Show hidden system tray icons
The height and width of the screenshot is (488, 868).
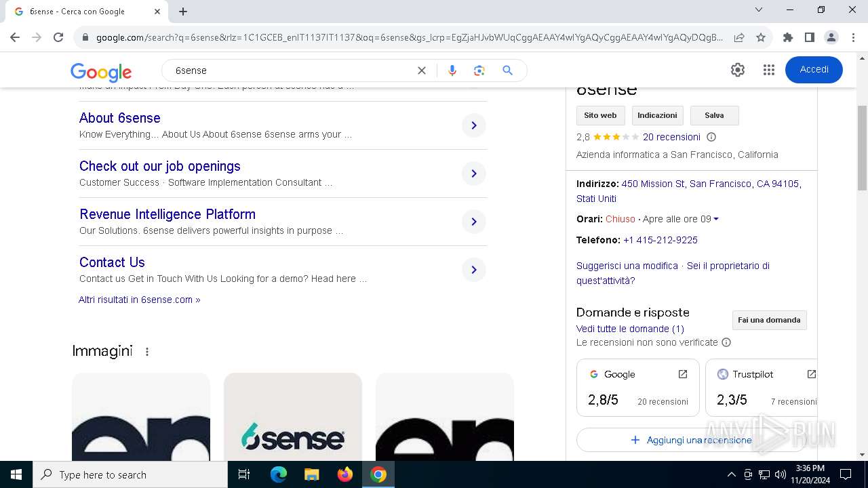pos(731,474)
